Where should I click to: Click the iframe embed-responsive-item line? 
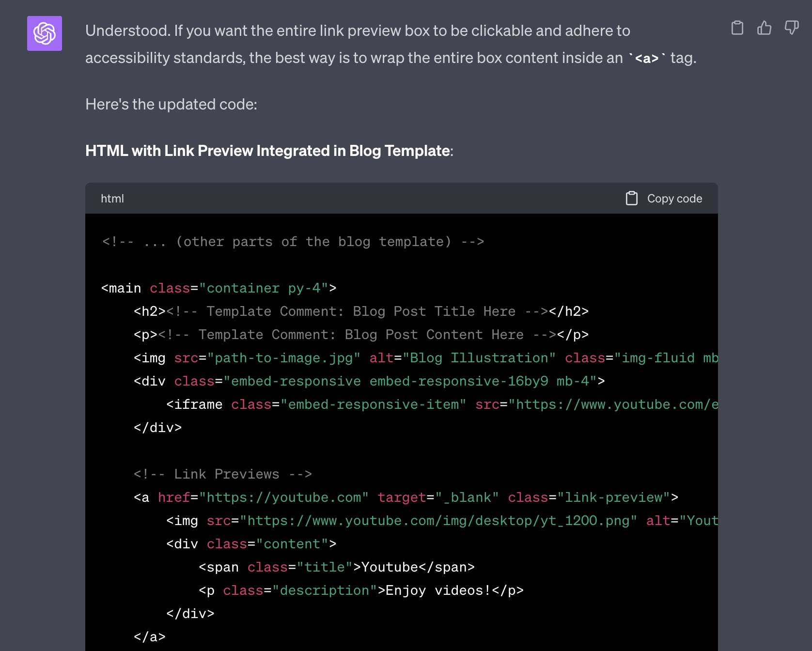[x=442, y=404]
